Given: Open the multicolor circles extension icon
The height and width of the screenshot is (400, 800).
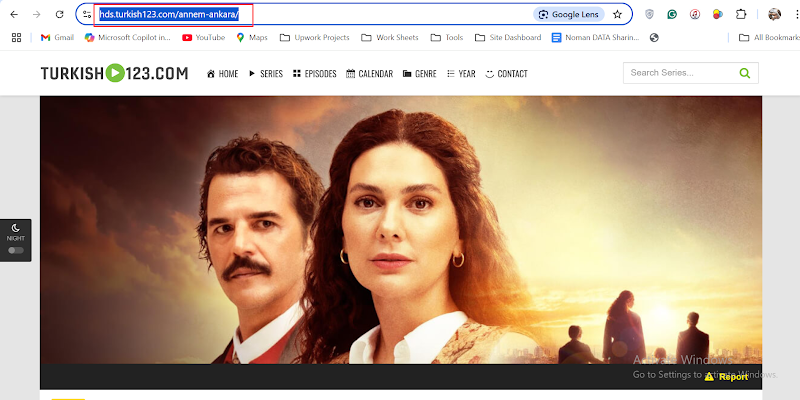Looking at the screenshot, I should (718, 14).
